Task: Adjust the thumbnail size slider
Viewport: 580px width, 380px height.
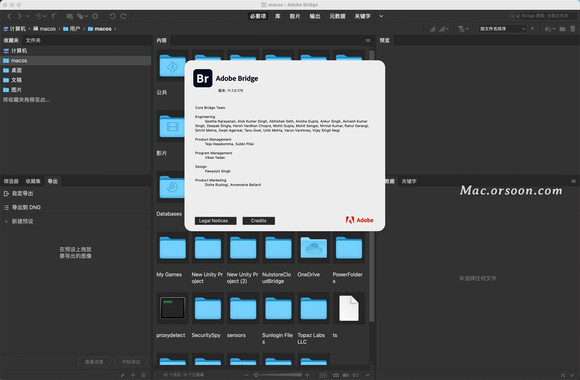Action: click(x=277, y=375)
